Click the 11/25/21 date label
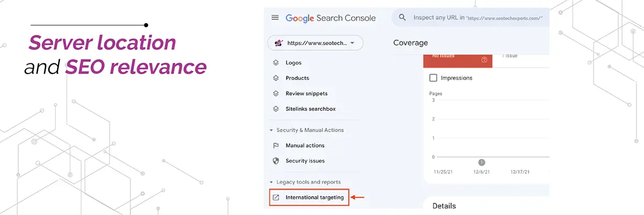The image size is (644, 215). [x=444, y=173]
